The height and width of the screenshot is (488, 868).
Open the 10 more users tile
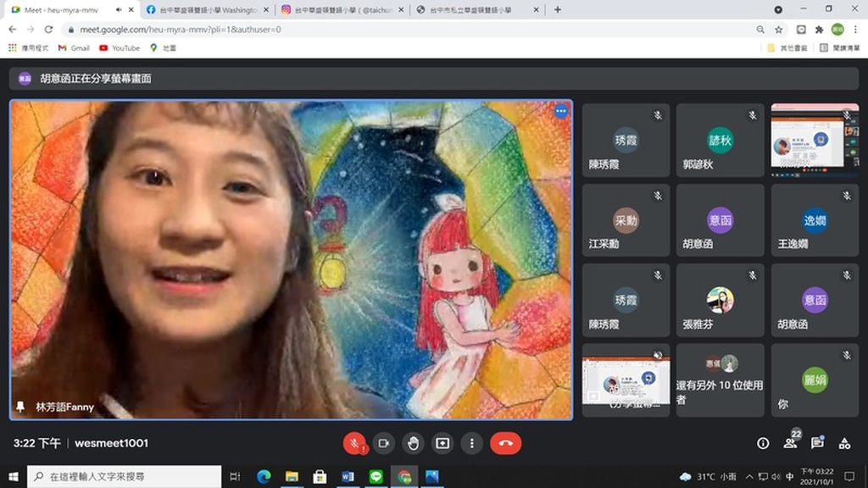[x=720, y=380]
